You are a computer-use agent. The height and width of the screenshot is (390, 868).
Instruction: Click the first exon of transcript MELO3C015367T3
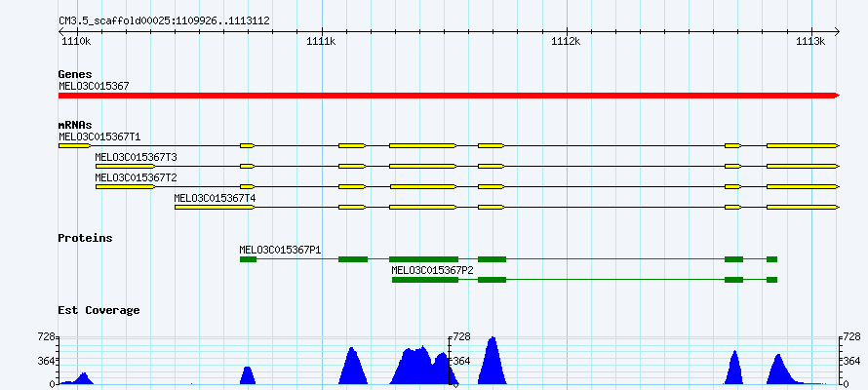click(125, 166)
